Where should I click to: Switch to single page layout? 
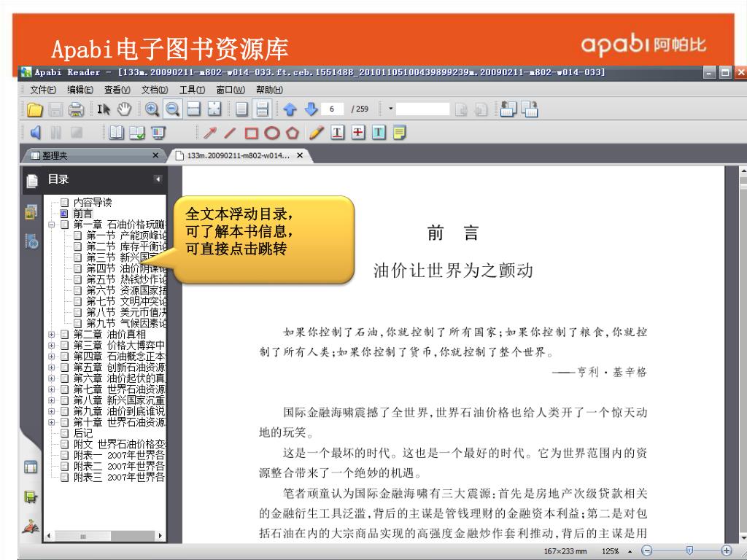coord(241,109)
